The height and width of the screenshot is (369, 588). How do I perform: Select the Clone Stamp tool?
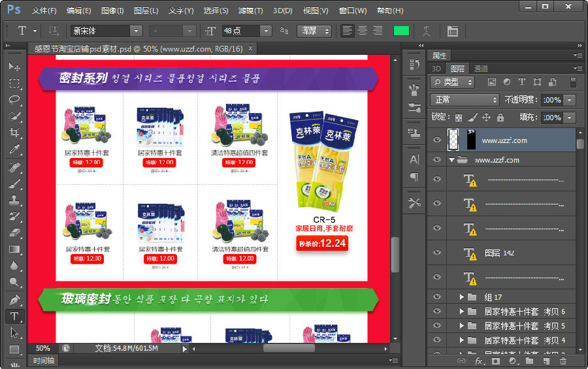[14, 201]
